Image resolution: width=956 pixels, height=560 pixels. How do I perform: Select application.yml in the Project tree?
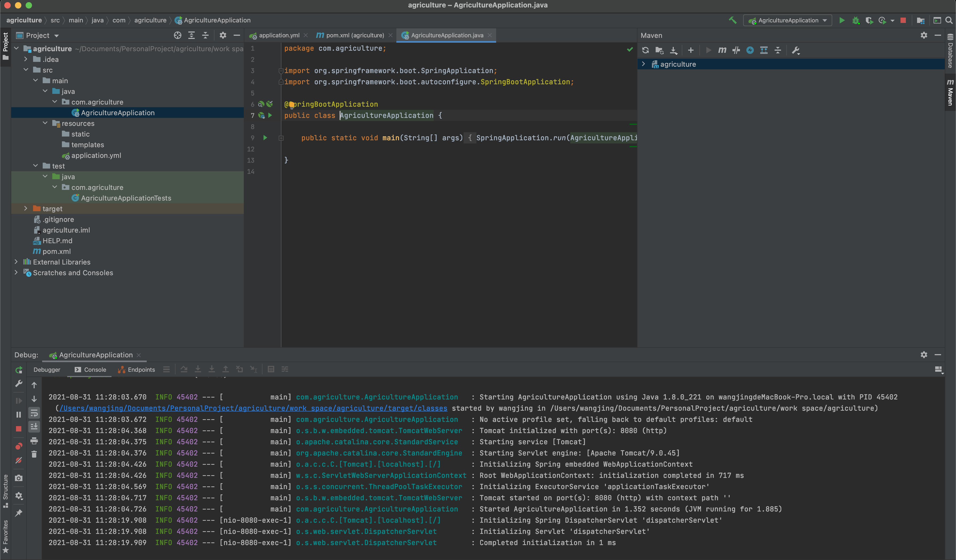pyautogui.click(x=96, y=155)
